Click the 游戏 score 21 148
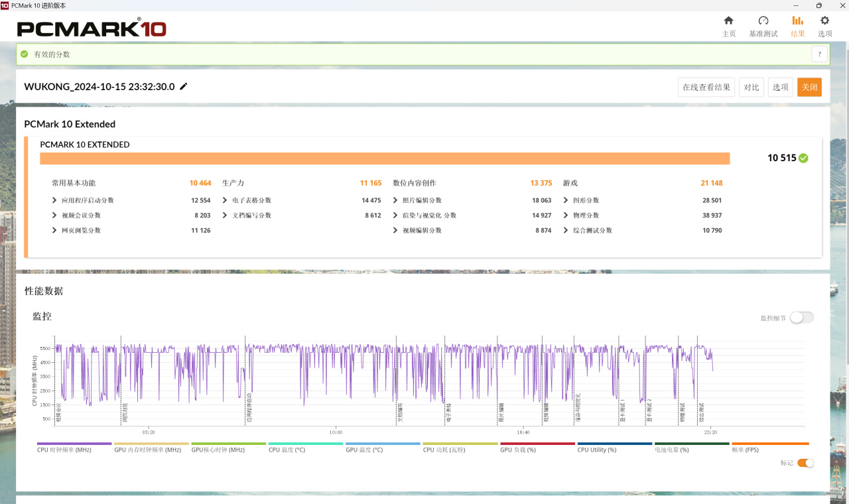The height and width of the screenshot is (504, 849). point(712,183)
